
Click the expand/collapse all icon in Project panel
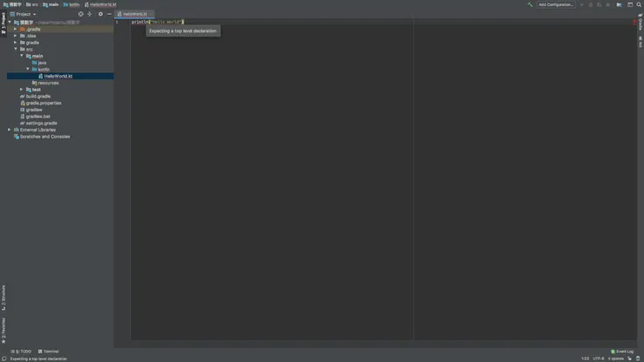pos(90,14)
